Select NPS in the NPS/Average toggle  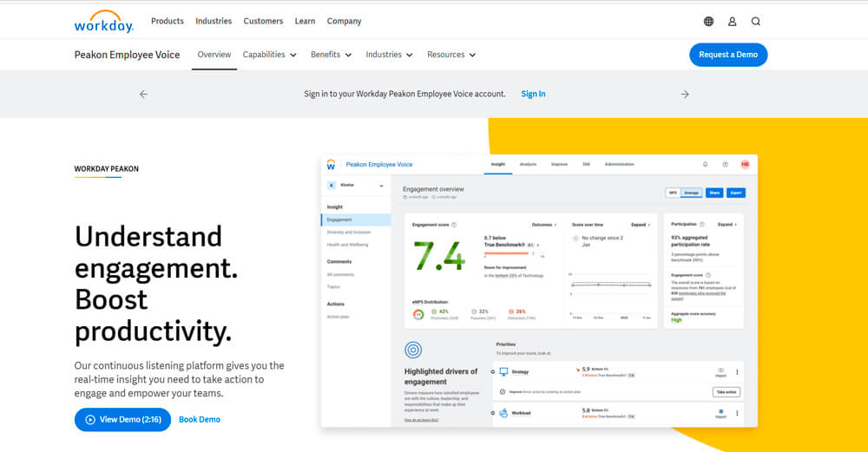673,193
